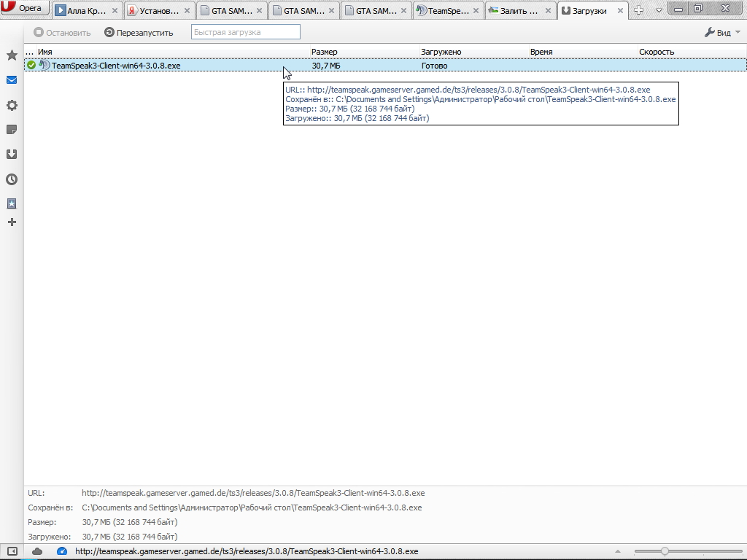This screenshot has width=747, height=560.
Task: Toggle the sidebar panels button in status bar
Action: pos(12,551)
